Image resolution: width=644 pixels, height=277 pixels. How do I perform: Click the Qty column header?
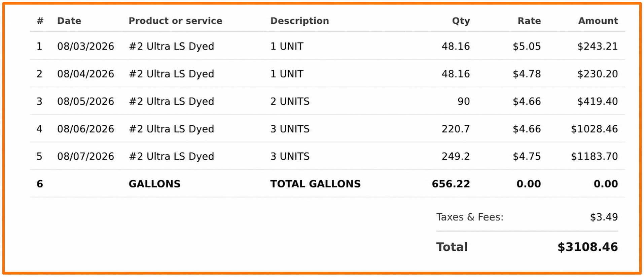(461, 21)
